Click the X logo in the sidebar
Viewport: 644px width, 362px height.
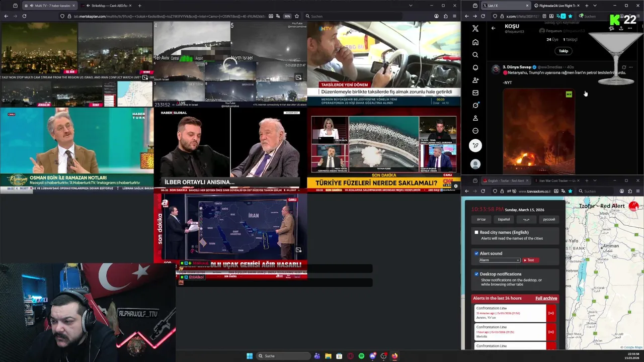[x=475, y=29]
